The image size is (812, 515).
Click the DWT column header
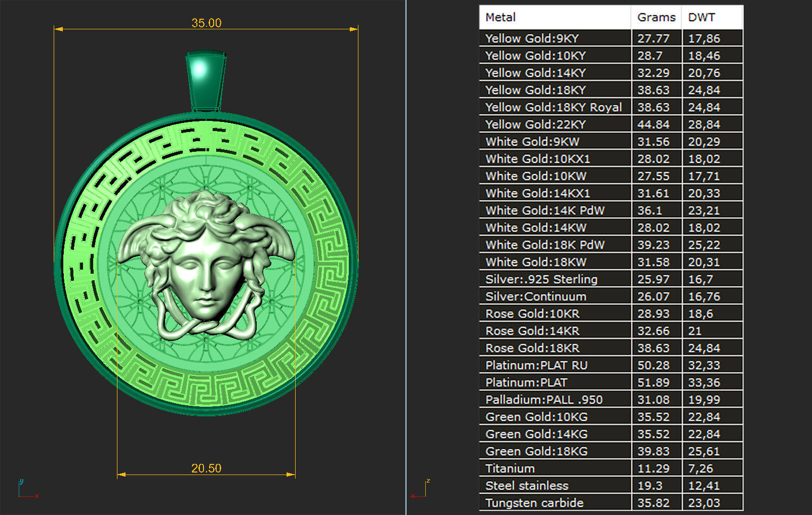(712, 17)
